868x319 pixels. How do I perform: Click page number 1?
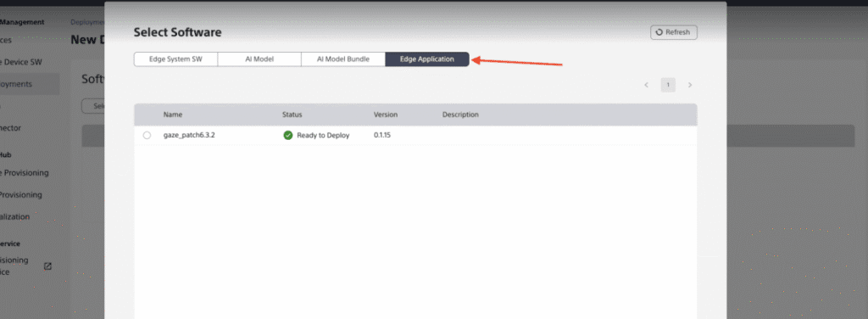pyautogui.click(x=668, y=85)
